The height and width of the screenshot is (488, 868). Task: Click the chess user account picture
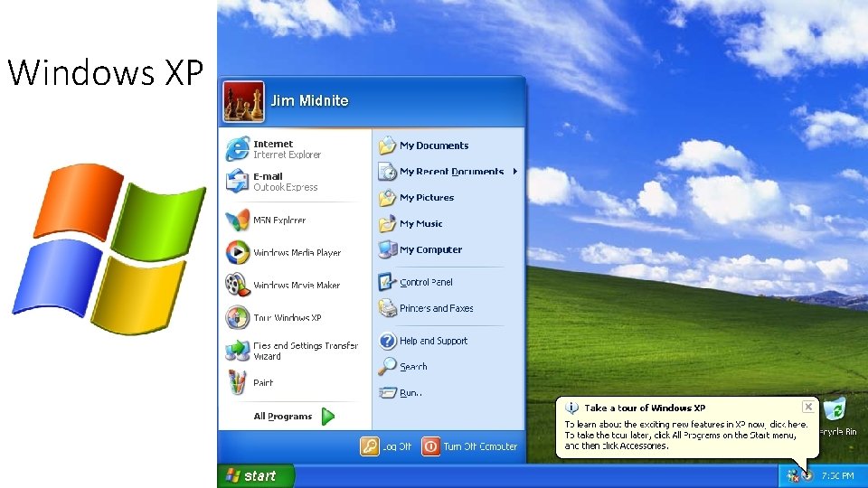(243, 101)
